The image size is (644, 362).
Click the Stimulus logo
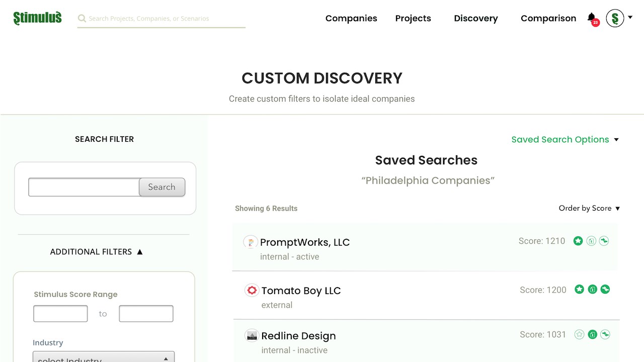click(38, 18)
